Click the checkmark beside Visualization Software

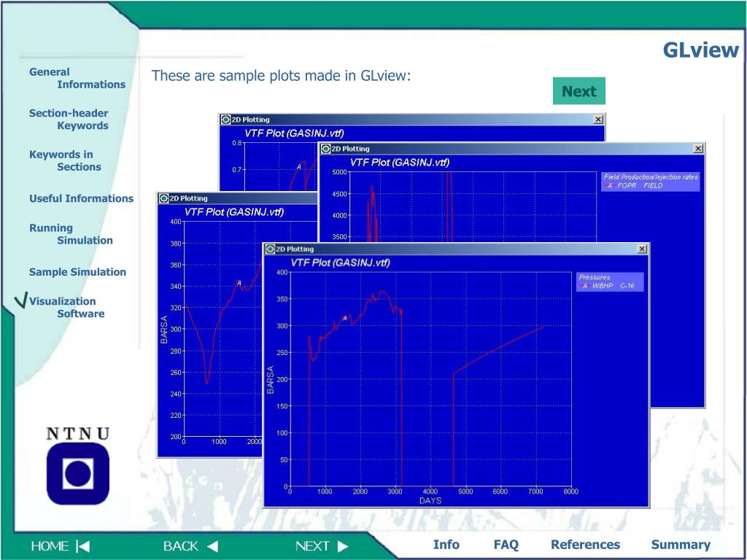pyautogui.click(x=20, y=300)
